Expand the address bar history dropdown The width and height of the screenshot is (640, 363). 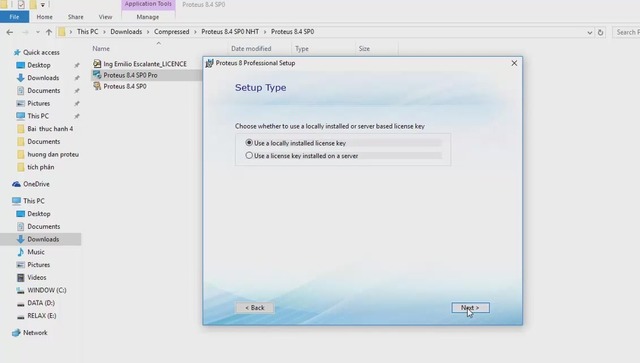click(589, 32)
